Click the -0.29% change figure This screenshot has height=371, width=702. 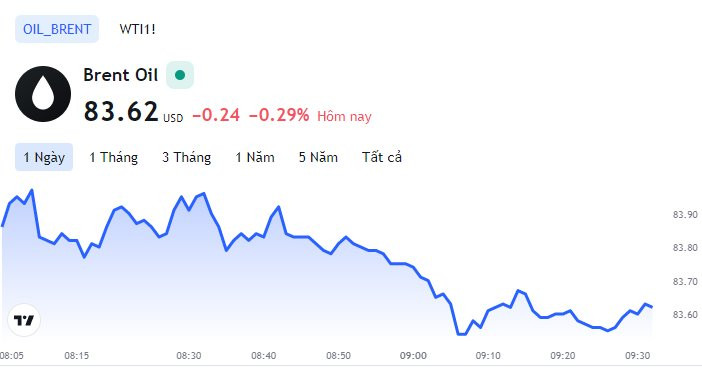point(279,115)
